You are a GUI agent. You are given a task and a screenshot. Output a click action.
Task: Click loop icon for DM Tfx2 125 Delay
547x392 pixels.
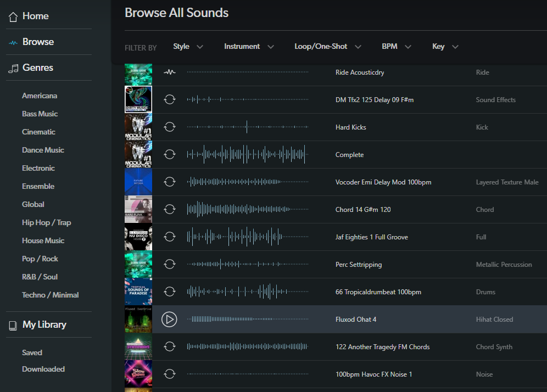pyautogui.click(x=170, y=99)
